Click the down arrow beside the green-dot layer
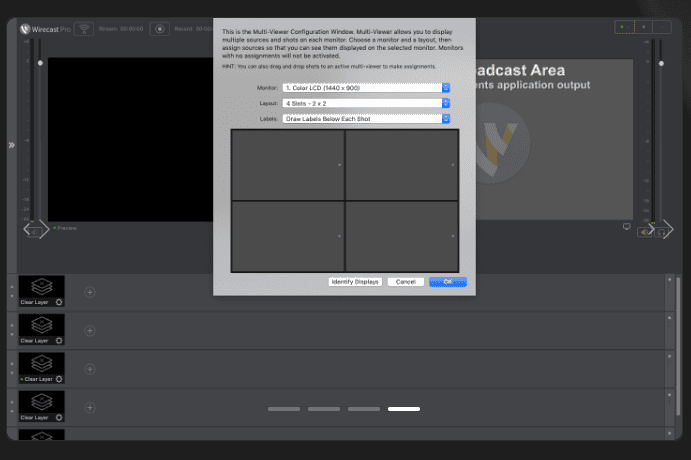This screenshot has height=460, width=691. point(12,373)
